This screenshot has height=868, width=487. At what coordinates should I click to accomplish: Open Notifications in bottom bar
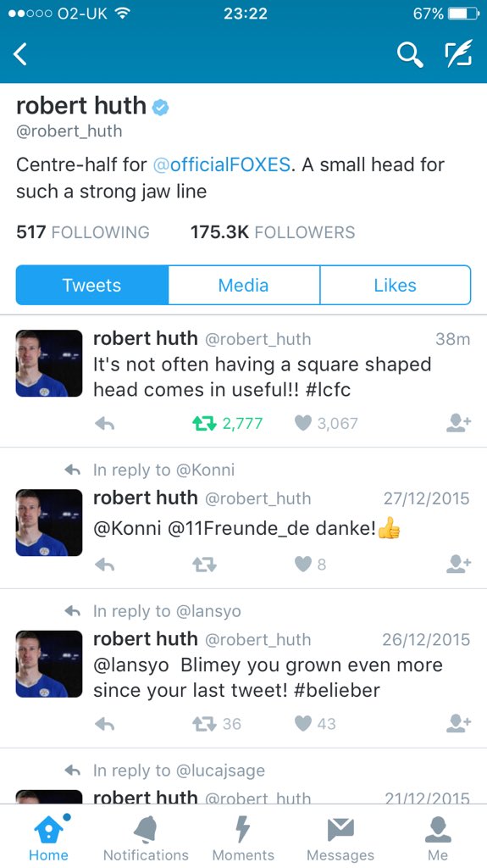pyautogui.click(x=146, y=837)
